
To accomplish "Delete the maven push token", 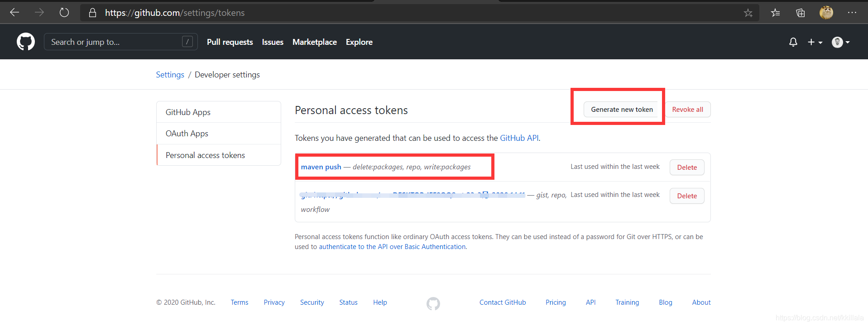I will click(x=687, y=168).
